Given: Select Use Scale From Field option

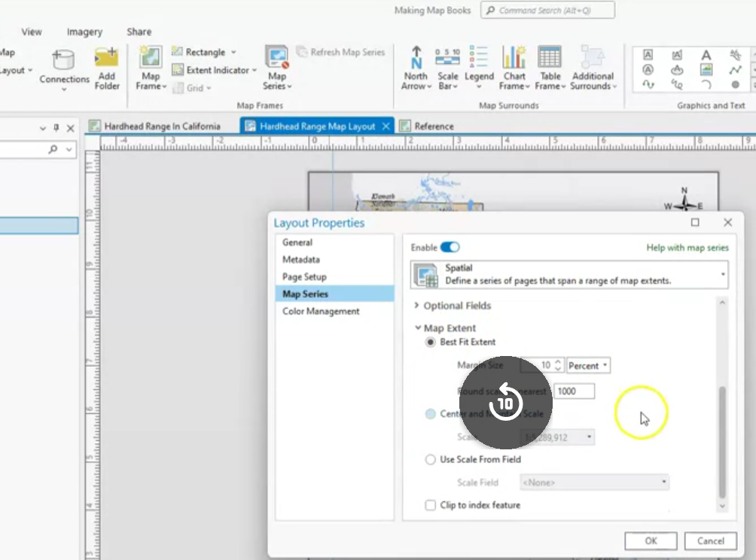Looking at the screenshot, I should coord(430,459).
